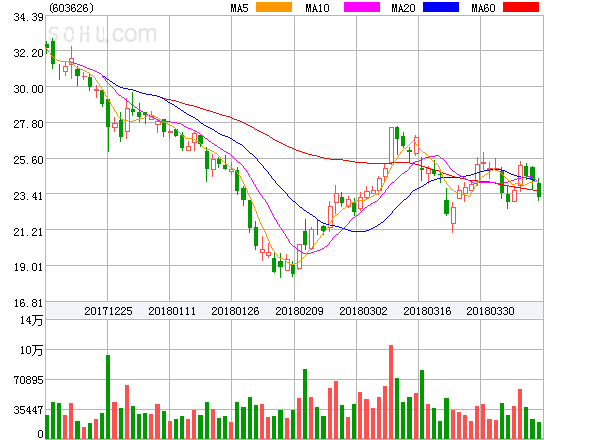Click the 20180302 date label
600x440 pixels.
[x=363, y=311]
